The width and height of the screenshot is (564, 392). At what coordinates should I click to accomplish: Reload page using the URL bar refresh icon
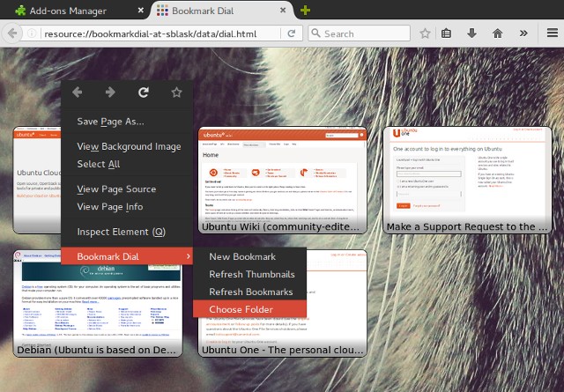point(292,33)
